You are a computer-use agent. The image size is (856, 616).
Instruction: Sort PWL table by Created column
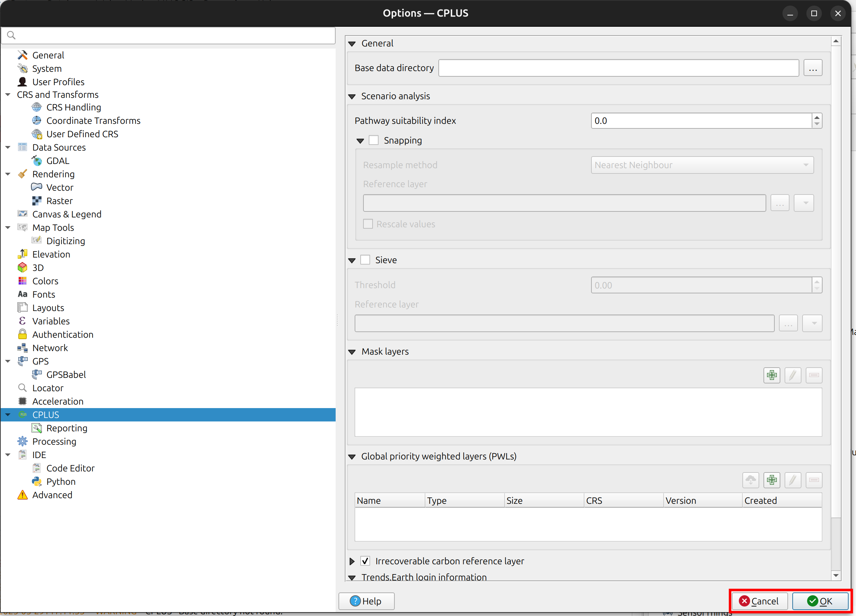[781, 501]
